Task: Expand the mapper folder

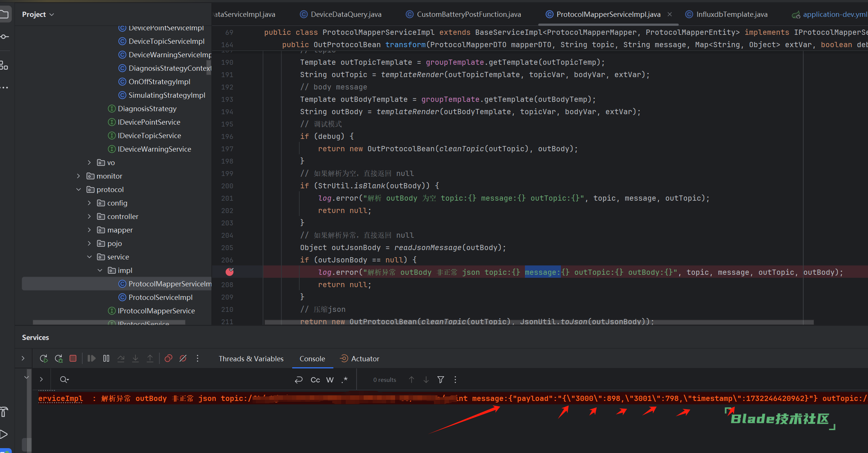Action: click(x=89, y=230)
